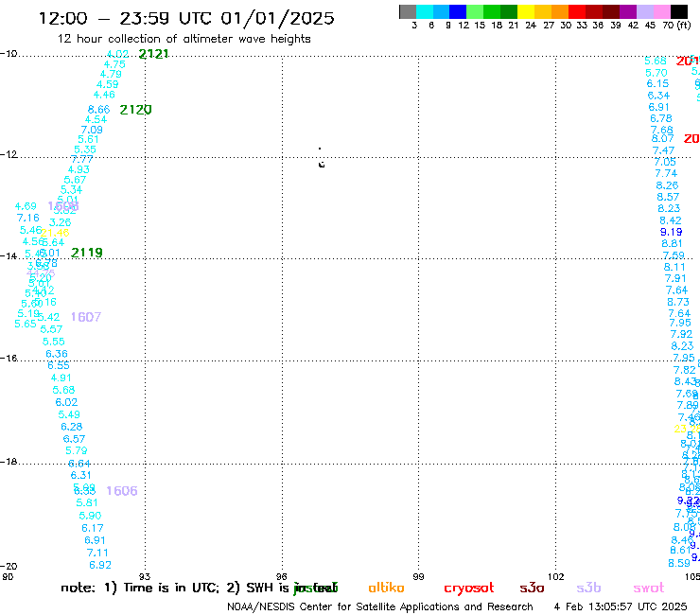Select the right track value "7.82"
Image resolution: width=700 pixels, height=615 pixels.
click(x=684, y=370)
